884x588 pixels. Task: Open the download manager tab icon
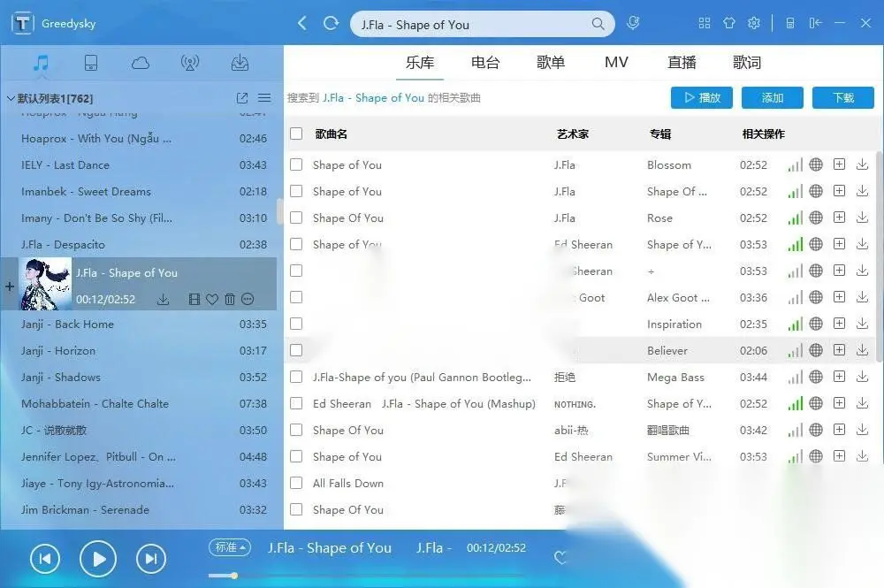coord(240,63)
